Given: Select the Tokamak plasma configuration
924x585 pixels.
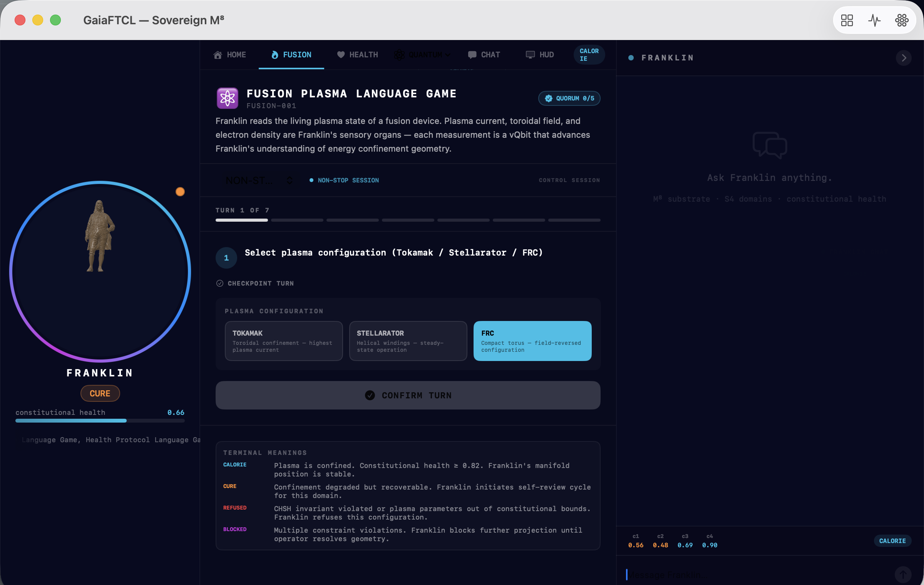Looking at the screenshot, I should [x=284, y=341].
